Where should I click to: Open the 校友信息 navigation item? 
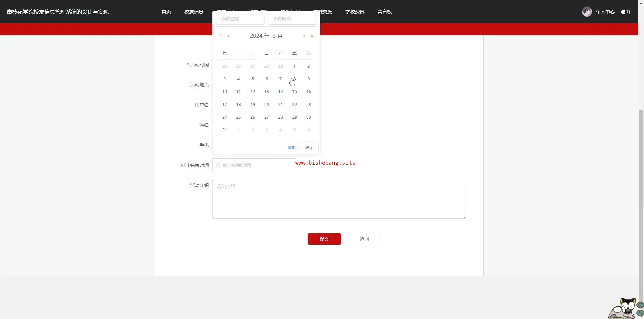tap(194, 12)
